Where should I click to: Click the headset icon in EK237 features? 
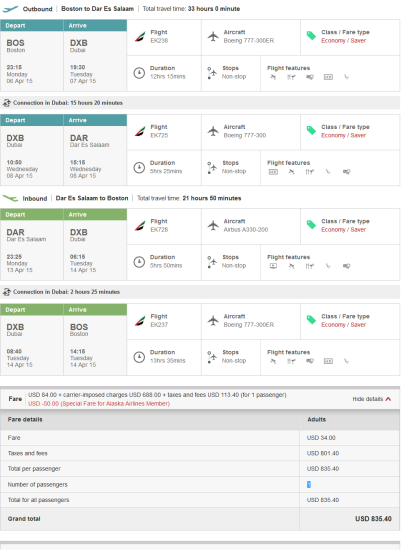tap(310, 361)
